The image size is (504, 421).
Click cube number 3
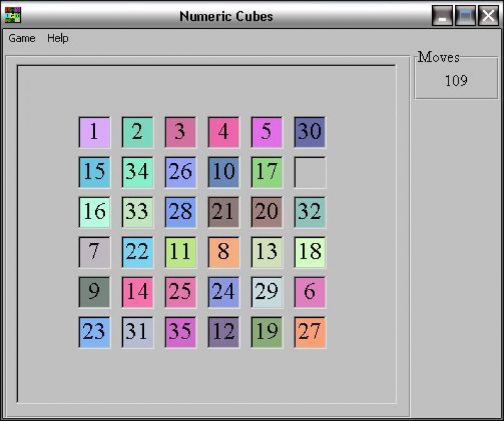(181, 132)
